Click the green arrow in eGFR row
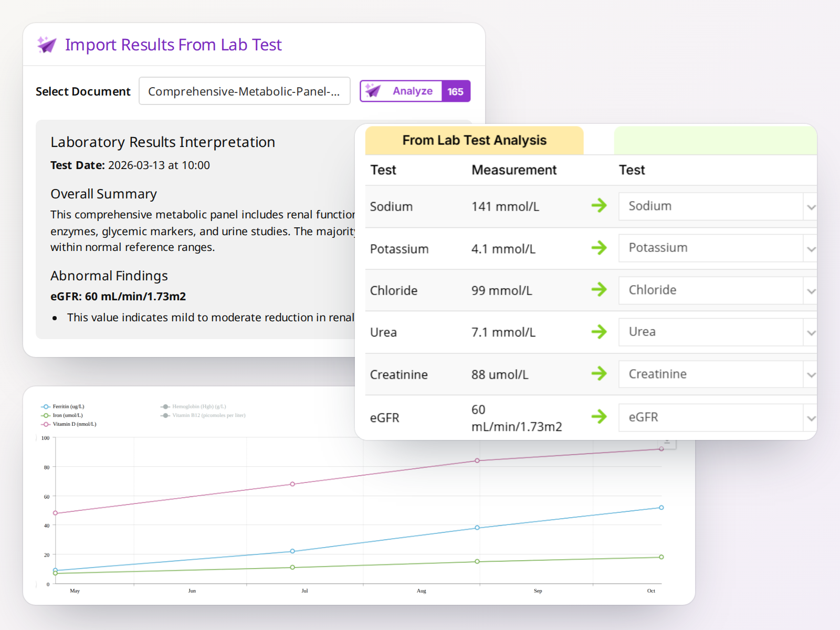The width and height of the screenshot is (840, 630). [x=599, y=417]
